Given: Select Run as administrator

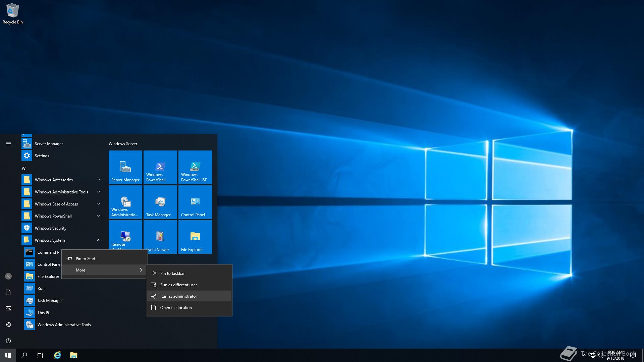Looking at the screenshot, I should pyautogui.click(x=189, y=296).
